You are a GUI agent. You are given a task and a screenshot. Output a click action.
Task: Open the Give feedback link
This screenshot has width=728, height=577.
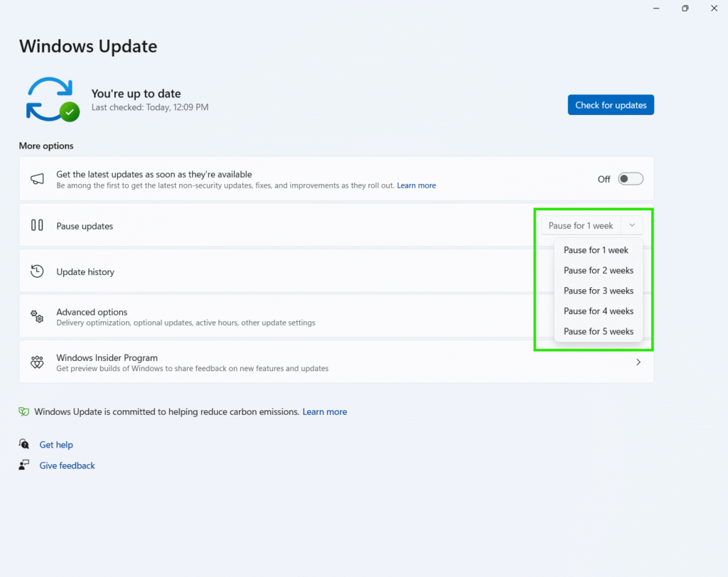pos(67,465)
